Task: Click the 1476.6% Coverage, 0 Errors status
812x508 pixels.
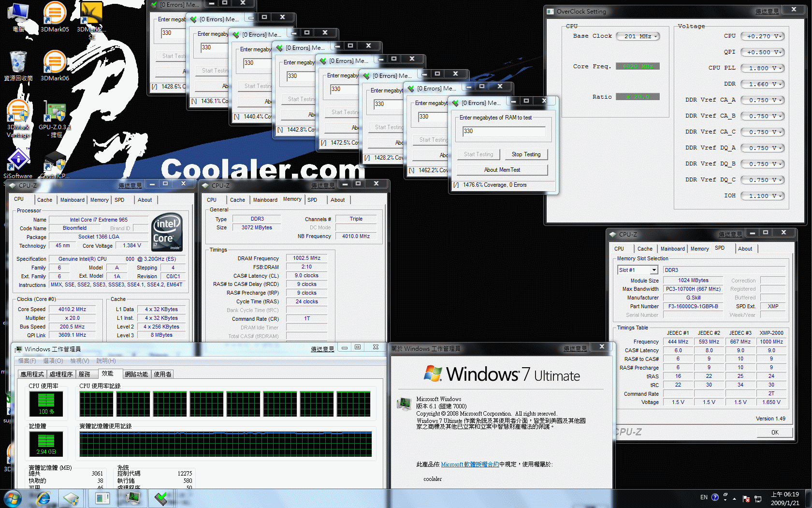Action: coord(494,185)
